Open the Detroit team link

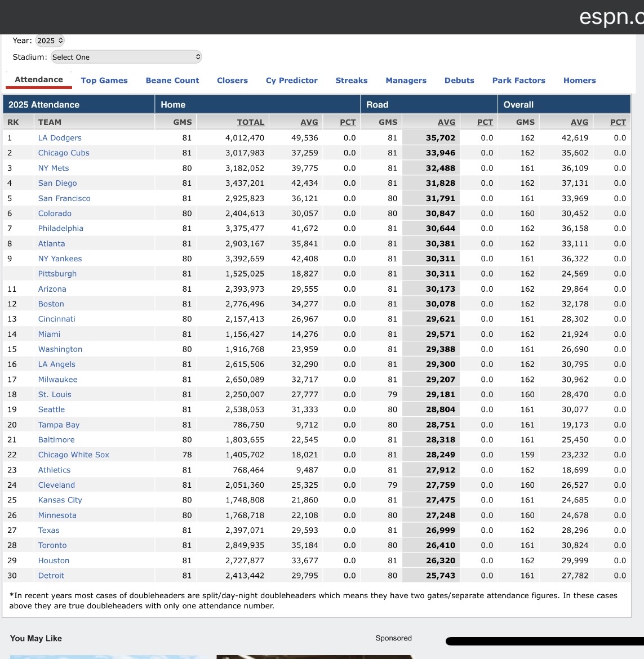tap(51, 576)
